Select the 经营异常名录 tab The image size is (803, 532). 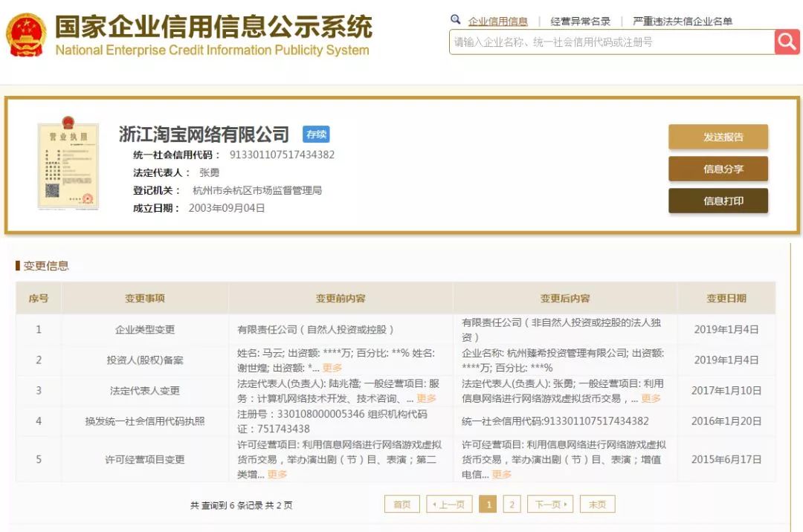pyautogui.click(x=580, y=22)
